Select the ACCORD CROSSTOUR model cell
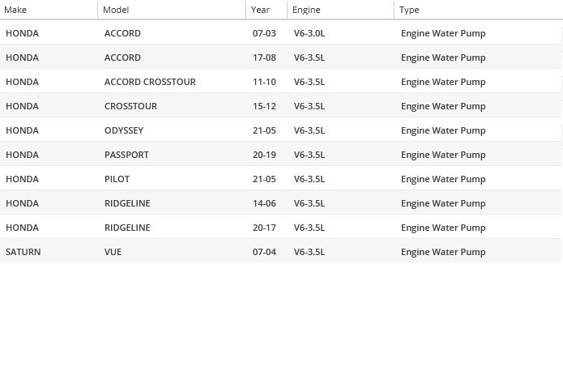 (150, 82)
